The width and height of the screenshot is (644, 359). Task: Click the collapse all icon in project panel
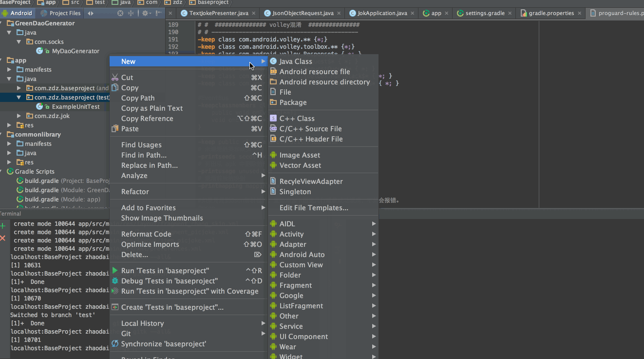tap(131, 13)
